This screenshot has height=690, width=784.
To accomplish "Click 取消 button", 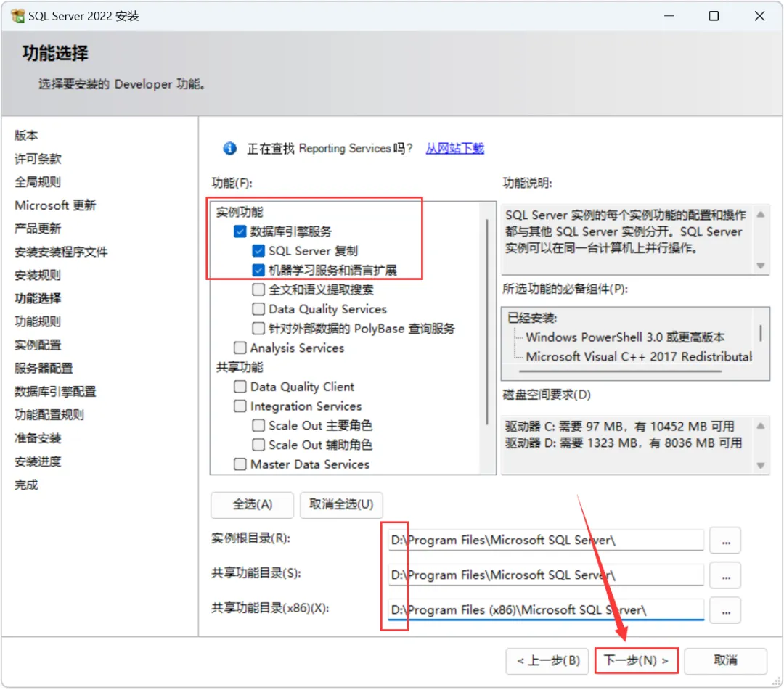I will (725, 661).
